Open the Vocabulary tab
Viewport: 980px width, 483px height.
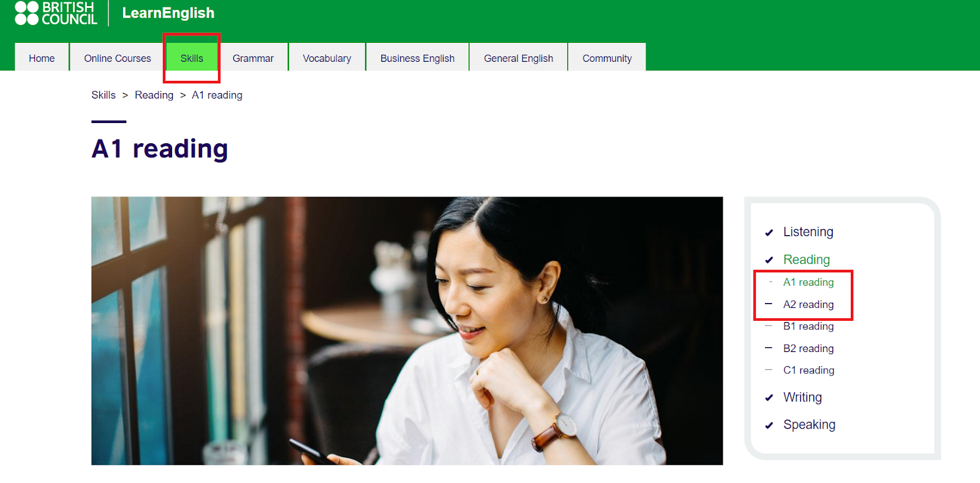327,58
